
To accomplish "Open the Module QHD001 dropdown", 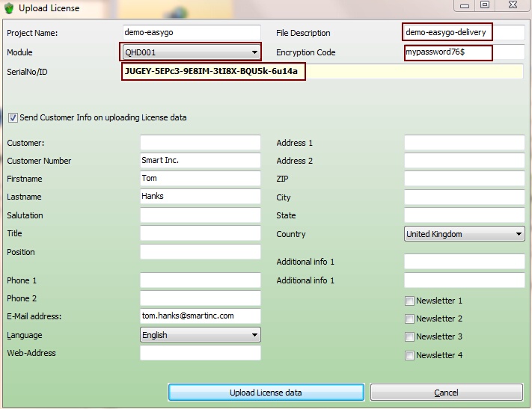I will [254, 52].
